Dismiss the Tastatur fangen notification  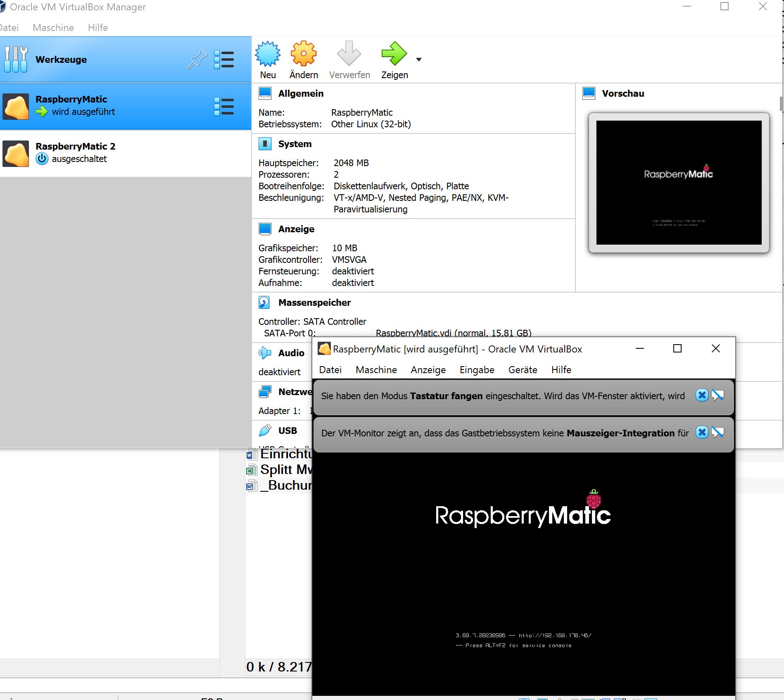pyautogui.click(x=702, y=395)
